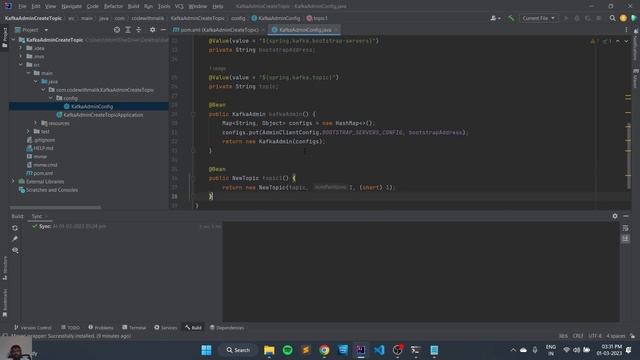This screenshot has height=360, width=640.
Task: Expand the test folder
Action: [28, 131]
